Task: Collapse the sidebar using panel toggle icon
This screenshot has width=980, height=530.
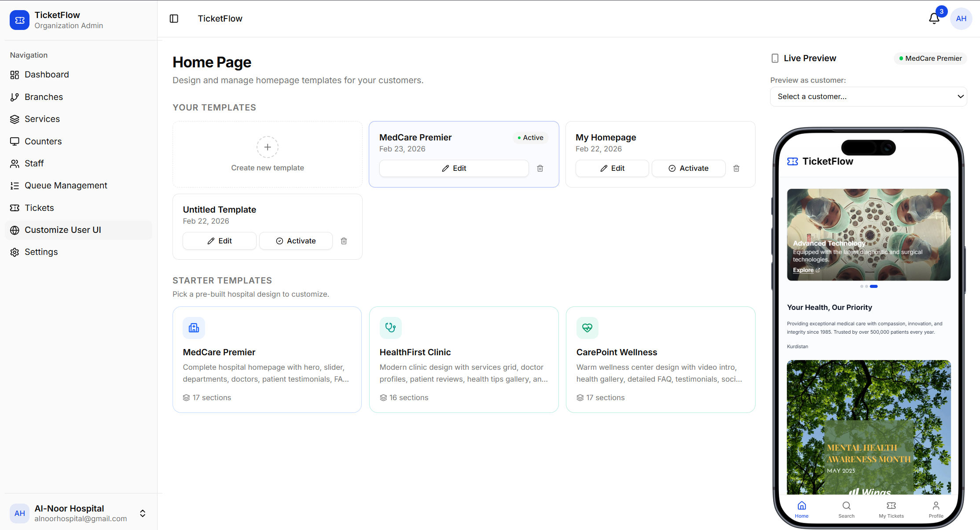Action: [x=174, y=18]
